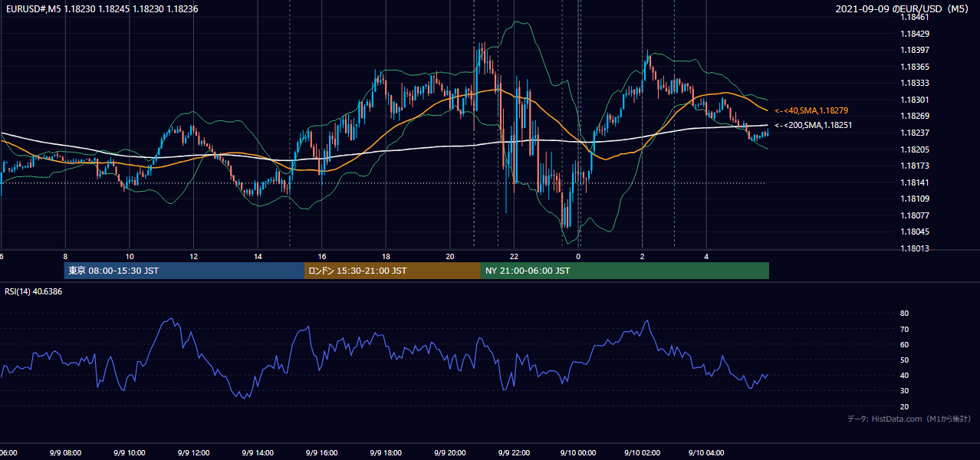The height and width of the screenshot is (460, 980).
Task: Click price axis value 1.18237
Action: (x=916, y=133)
